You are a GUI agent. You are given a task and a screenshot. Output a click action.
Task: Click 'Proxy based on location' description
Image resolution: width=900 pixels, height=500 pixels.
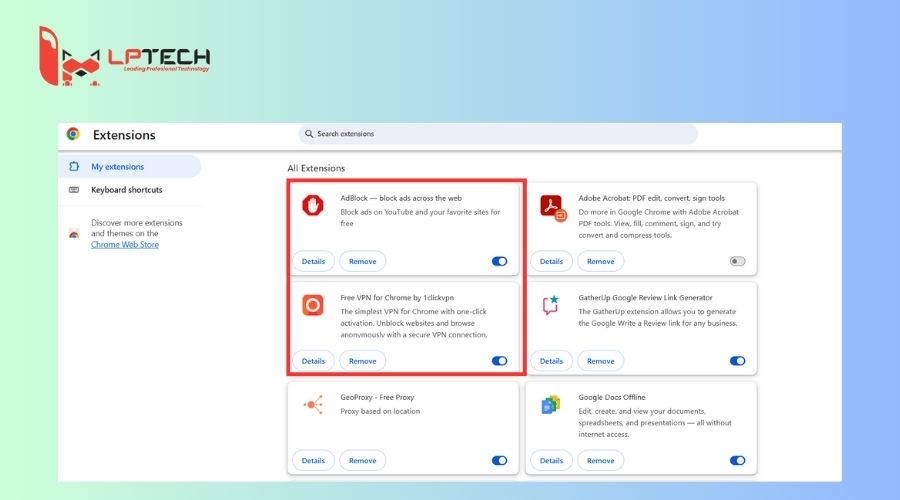tap(380, 411)
